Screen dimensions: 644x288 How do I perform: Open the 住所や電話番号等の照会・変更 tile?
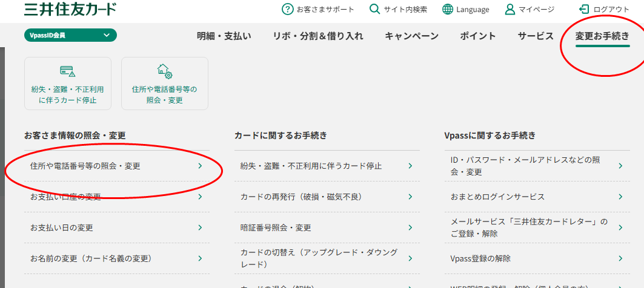[165, 83]
